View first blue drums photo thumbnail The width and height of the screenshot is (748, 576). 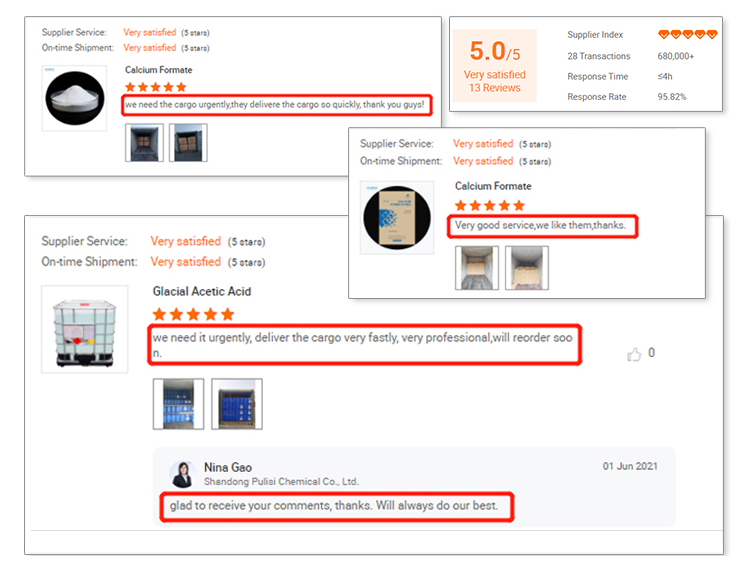[178, 404]
